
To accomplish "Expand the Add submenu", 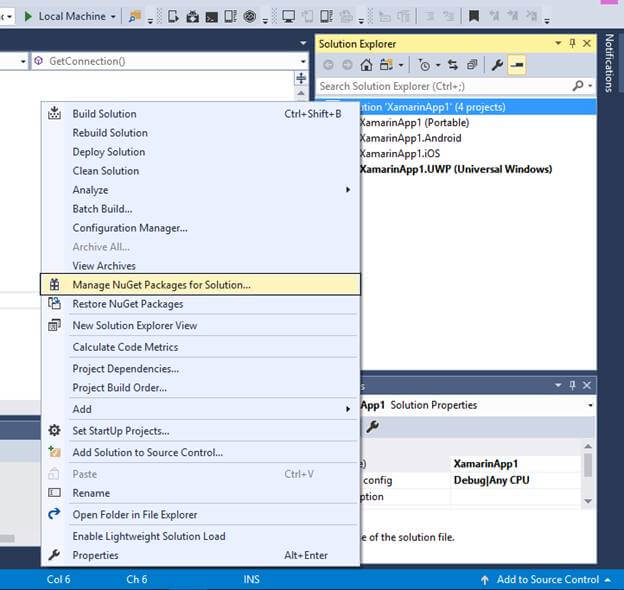I will click(348, 409).
